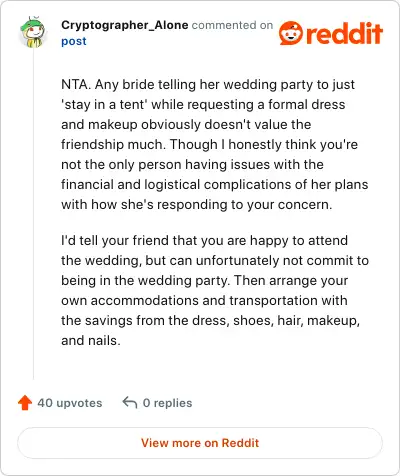Click the line 'own accommodations and transportation with'
Screen dimensions: 400x476
click(204, 300)
